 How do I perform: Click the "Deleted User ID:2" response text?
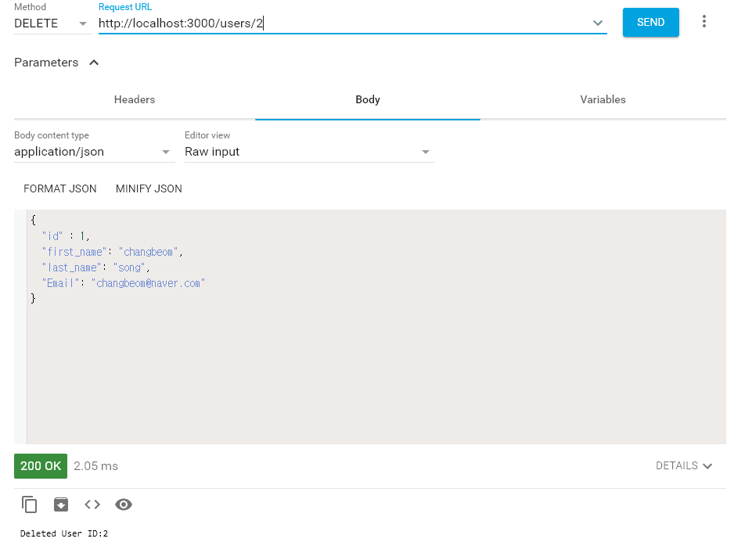point(64,533)
